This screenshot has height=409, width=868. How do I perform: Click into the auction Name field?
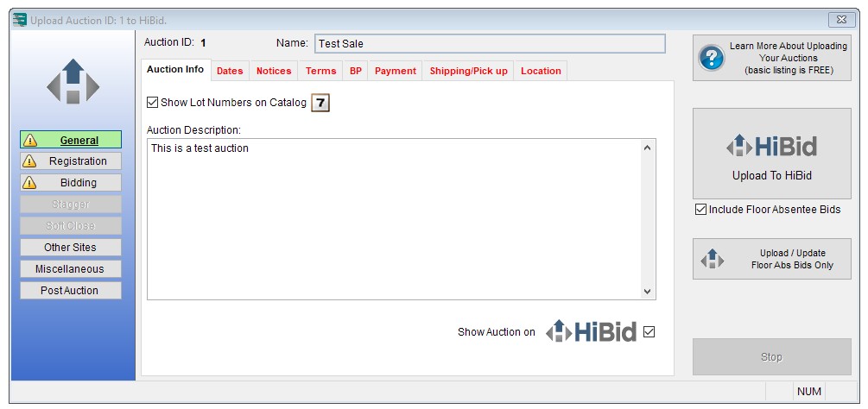coord(490,44)
